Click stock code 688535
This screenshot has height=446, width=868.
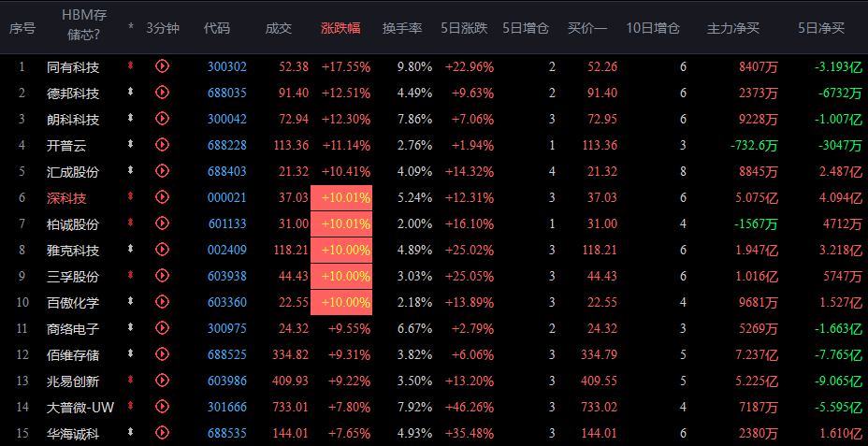(x=227, y=433)
